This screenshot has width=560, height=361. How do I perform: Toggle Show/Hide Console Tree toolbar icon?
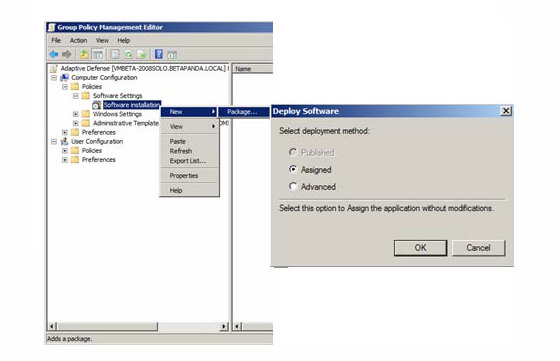(x=98, y=54)
